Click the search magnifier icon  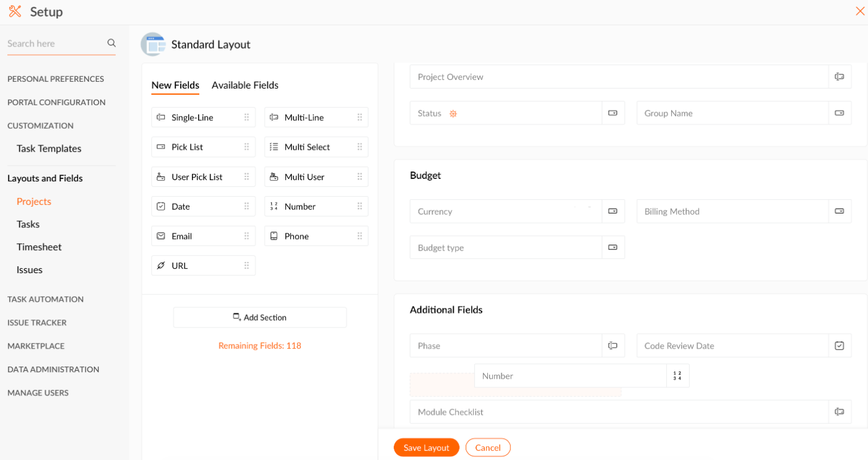pos(111,43)
